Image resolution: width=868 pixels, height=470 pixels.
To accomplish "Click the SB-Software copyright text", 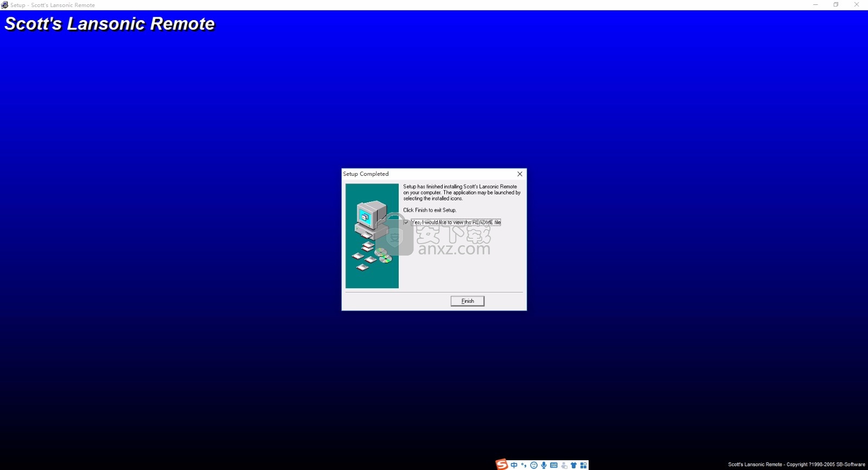I will (796, 465).
